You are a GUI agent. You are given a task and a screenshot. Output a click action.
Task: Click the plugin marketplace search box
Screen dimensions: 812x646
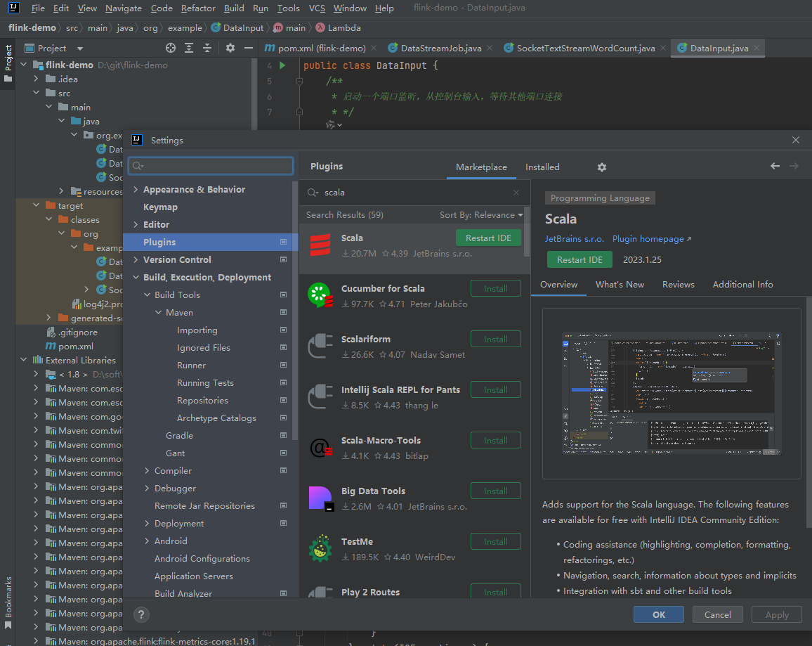pyautogui.click(x=415, y=193)
